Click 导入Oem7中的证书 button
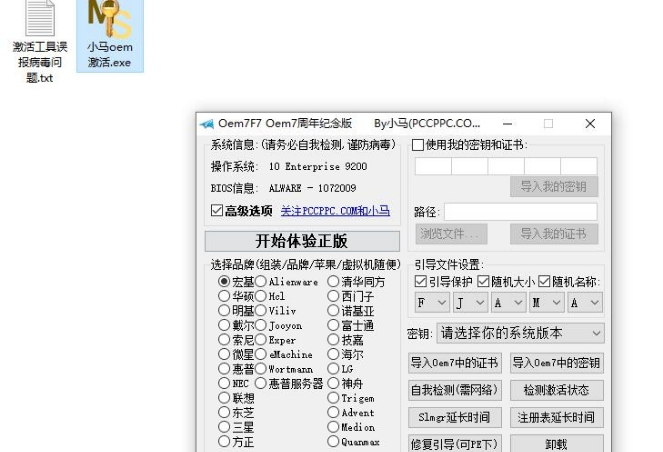The image size is (663, 452). click(x=455, y=363)
